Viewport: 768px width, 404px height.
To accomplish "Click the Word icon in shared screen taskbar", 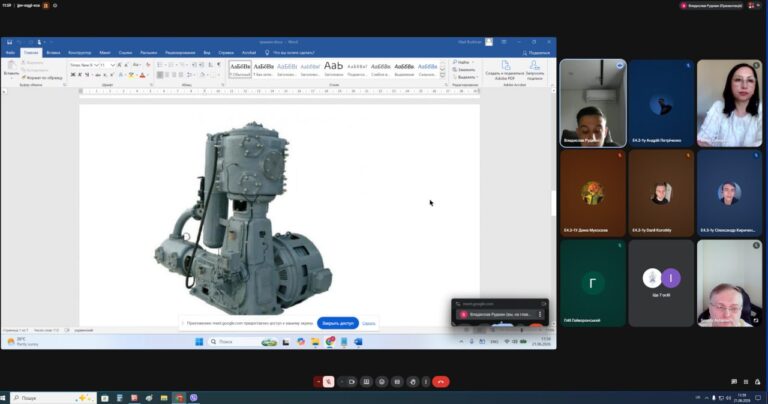I will click(x=358, y=342).
